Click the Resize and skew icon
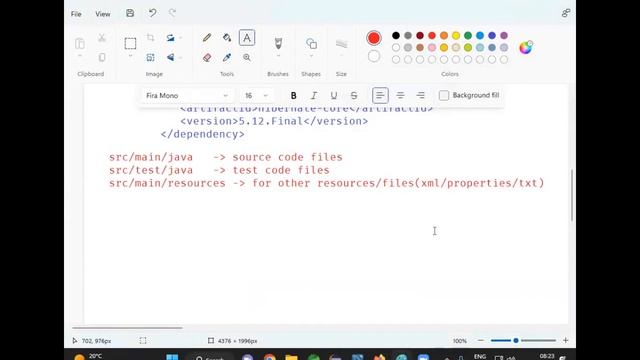This screenshot has height=360, width=640. point(150,58)
